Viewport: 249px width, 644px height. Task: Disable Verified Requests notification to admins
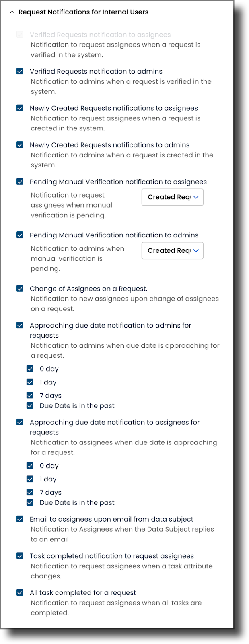point(20,71)
